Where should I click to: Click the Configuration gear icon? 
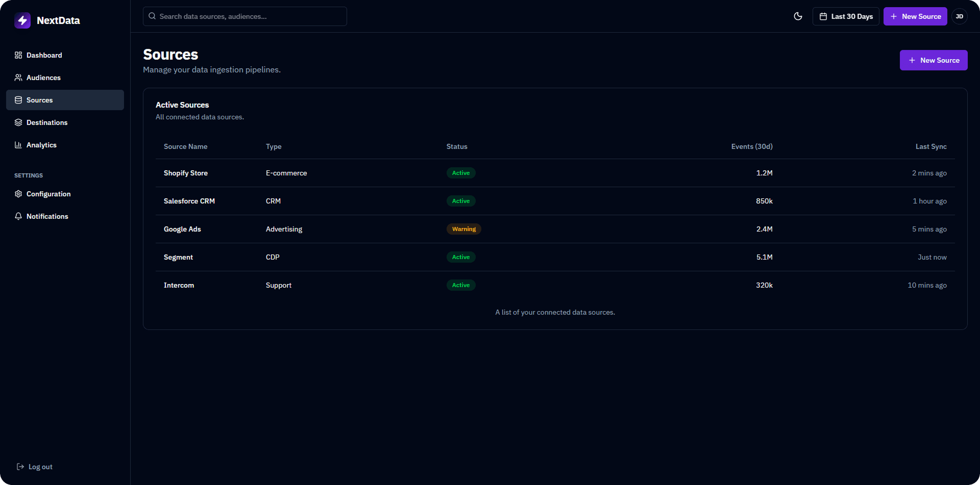tap(18, 194)
